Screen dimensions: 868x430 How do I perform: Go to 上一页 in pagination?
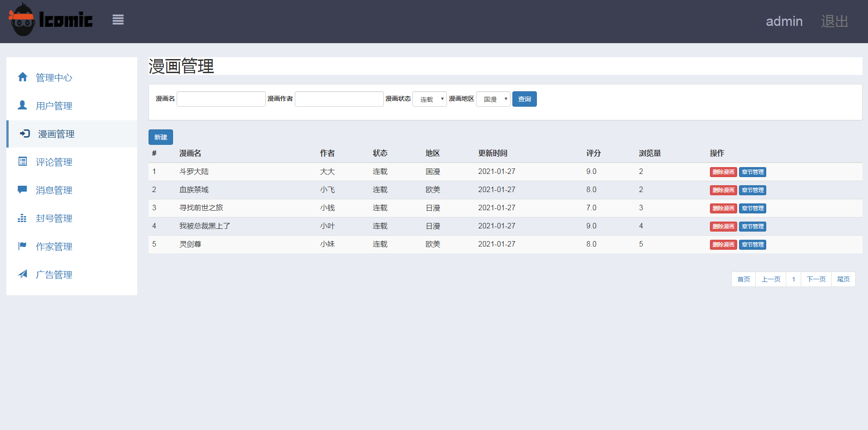771,279
